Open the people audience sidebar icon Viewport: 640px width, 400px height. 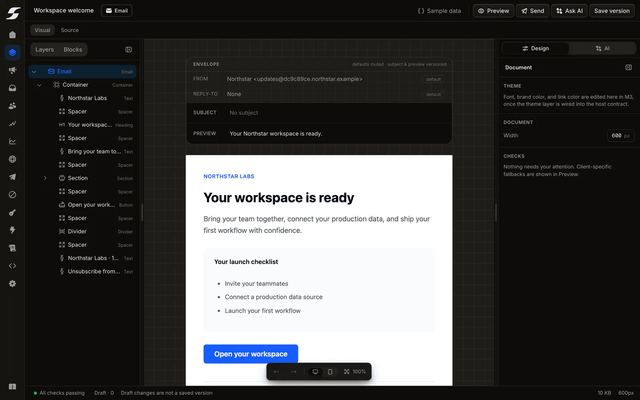click(x=13, y=106)
